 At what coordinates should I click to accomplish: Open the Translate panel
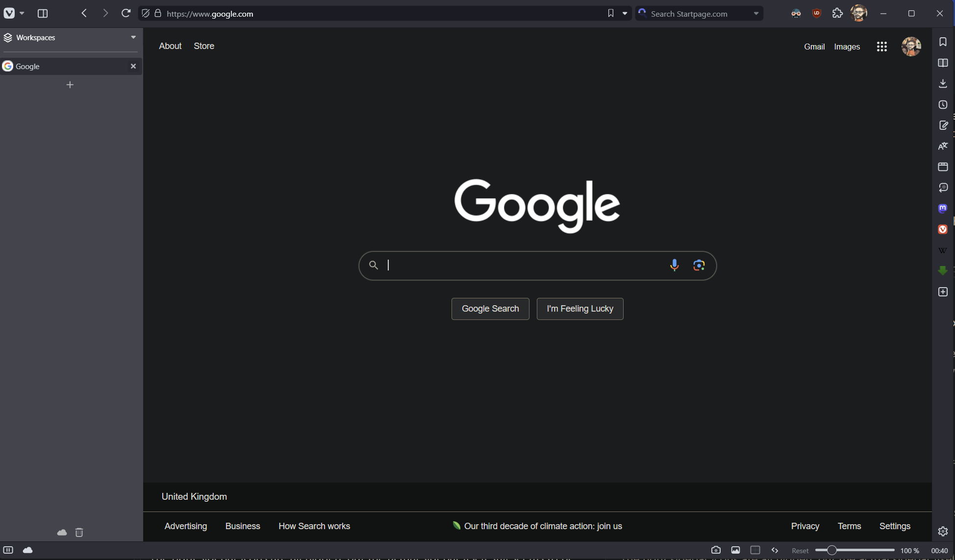(943, 146)
